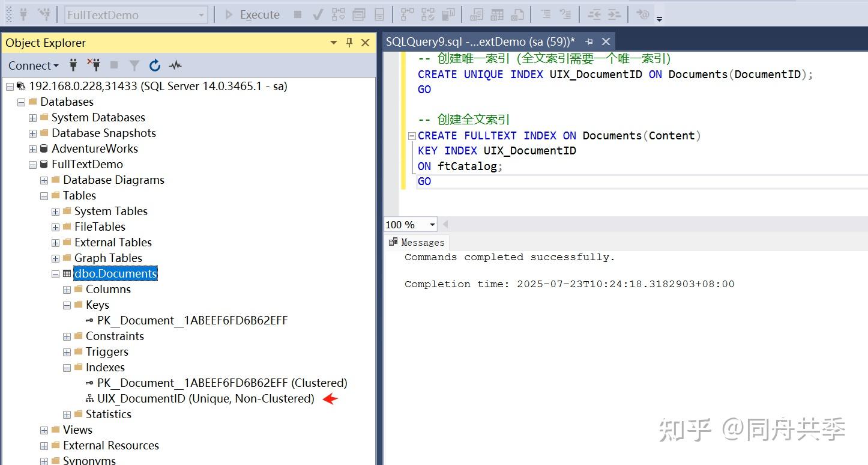Click the Disconnect icon in Object Explorer
The width and height of the screenshot is (868, 465).
click(93, 65)
